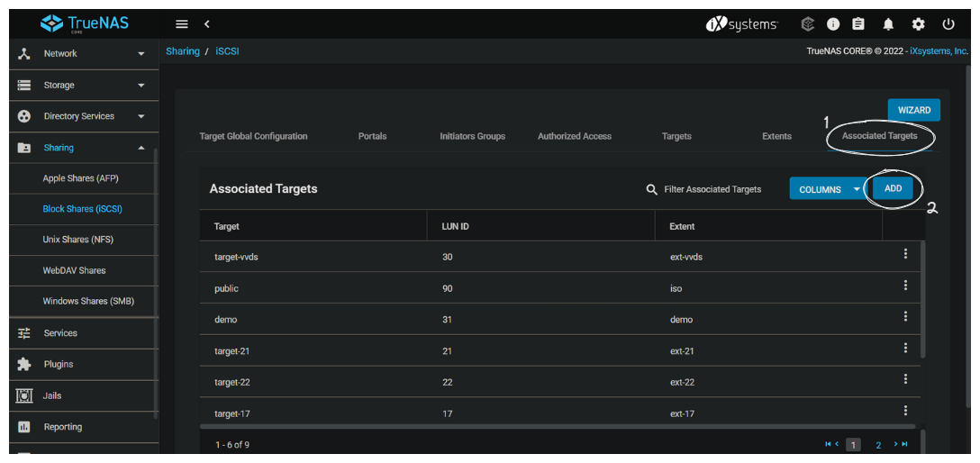Switch to the Portals tab

(x=373, y=136)
